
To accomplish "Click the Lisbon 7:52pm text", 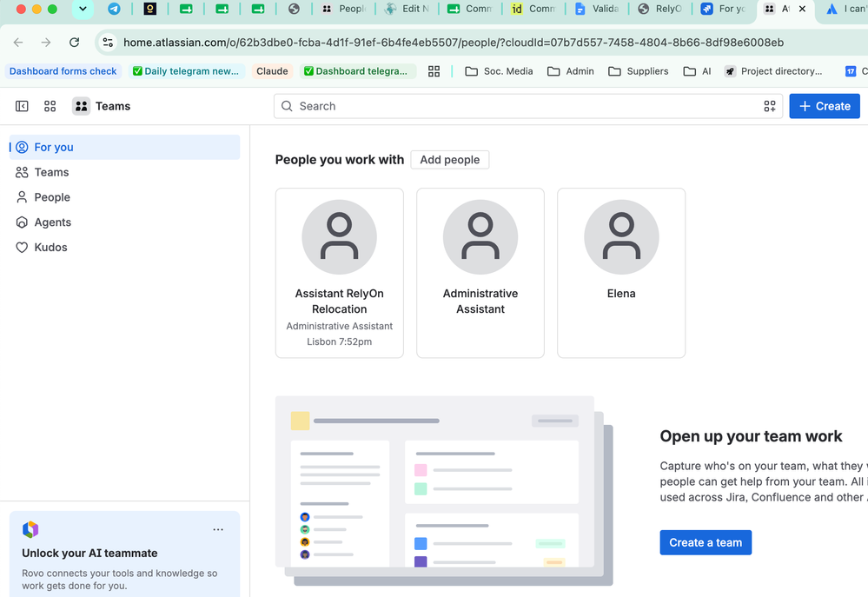I will pyautogui.click(x=340, y=342).
